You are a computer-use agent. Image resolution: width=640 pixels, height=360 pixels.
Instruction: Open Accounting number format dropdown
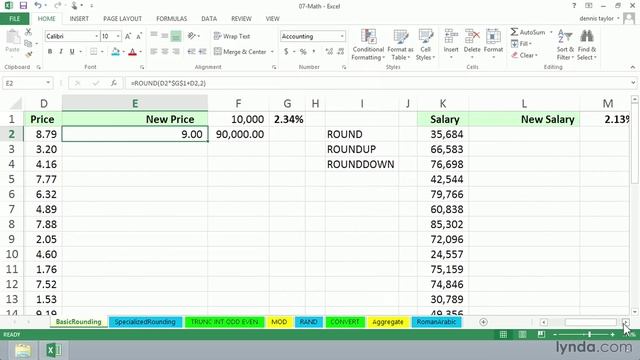342,36
